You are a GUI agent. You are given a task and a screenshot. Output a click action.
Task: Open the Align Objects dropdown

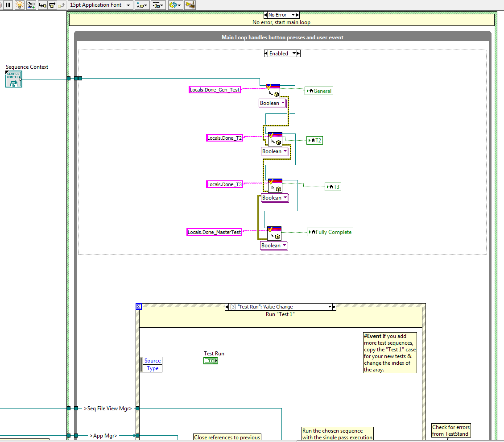pyautogui.click(x=142, y=5)
